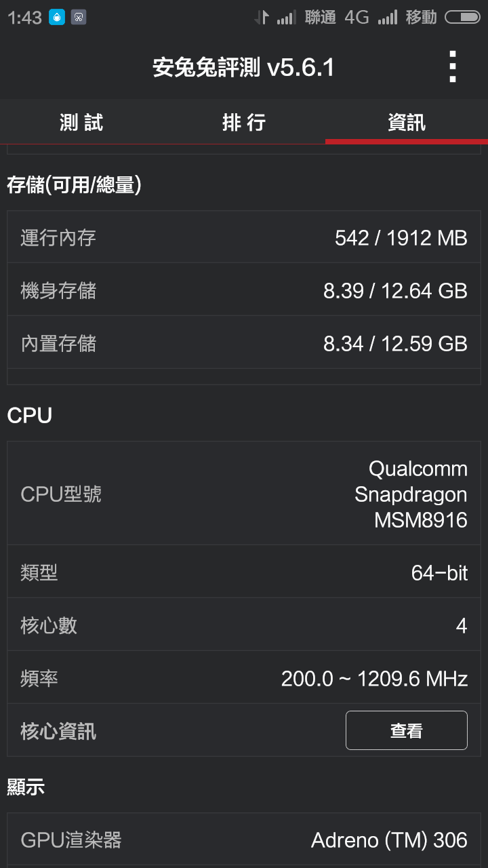Click the 查看 button for core info
The image size is (488, 868).
click(x=407, y=730)
